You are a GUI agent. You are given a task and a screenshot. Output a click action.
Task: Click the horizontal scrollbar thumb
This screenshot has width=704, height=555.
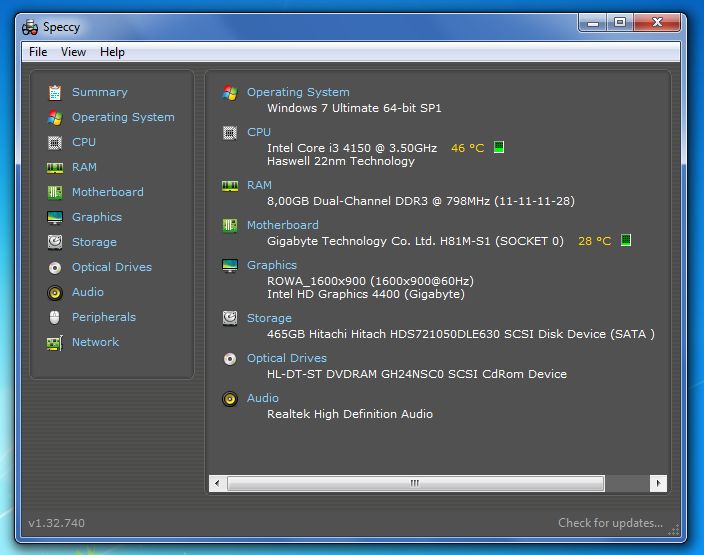click(x=416, y=484)
